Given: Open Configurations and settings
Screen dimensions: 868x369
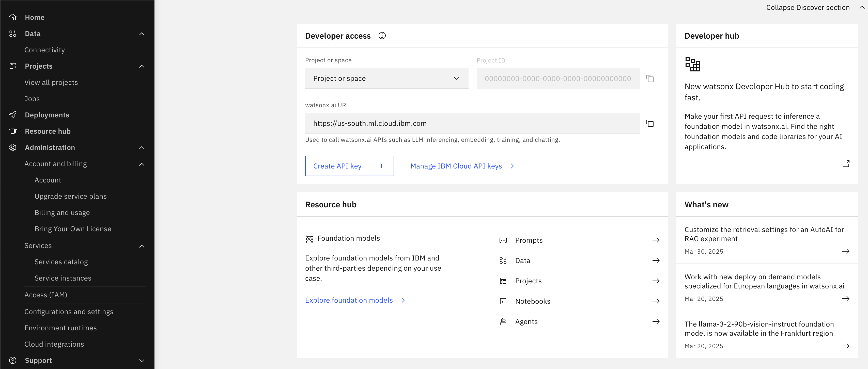Looking at the screenshot, I should [69, 312].
